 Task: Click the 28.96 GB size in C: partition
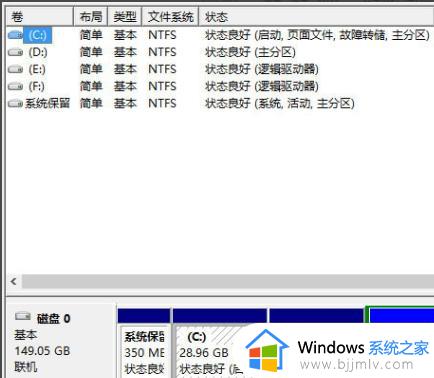[x=204, y=353]
